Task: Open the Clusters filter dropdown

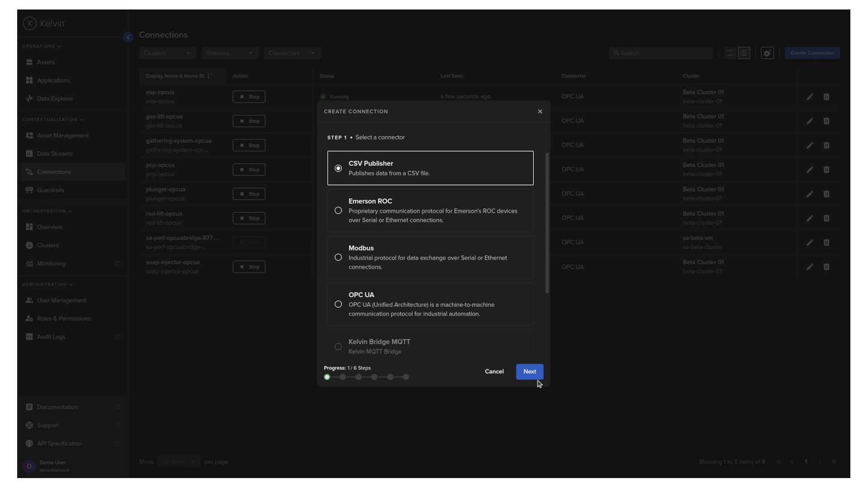Action: pyautogui.click(x=167, y=53)
